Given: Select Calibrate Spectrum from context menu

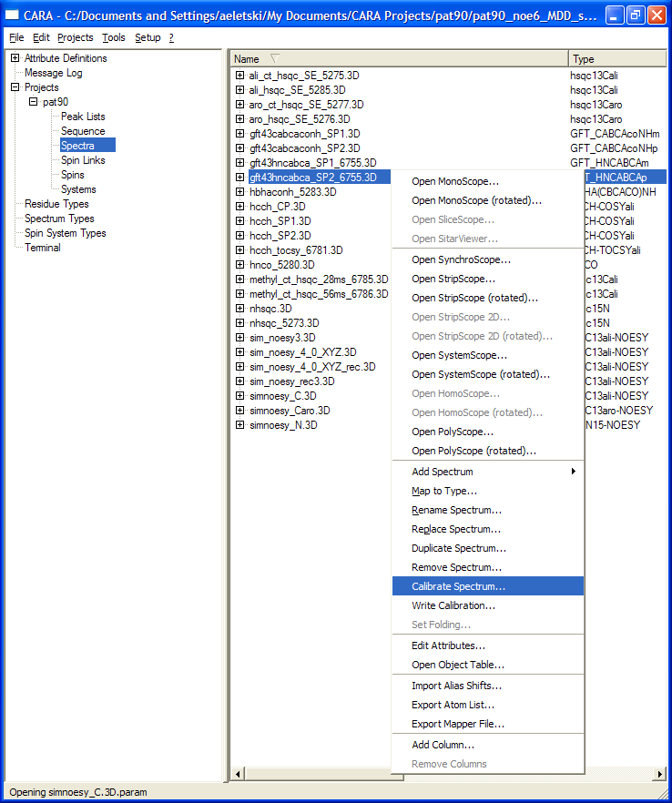Looking at the screenshot, I should (458, 587).
